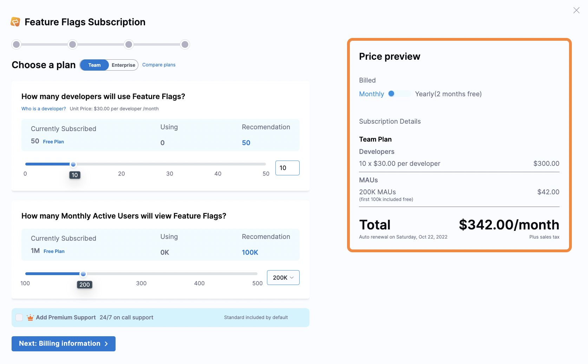Select Monthly billing option
This screenshot has height=364, width=588.
(x=371, y=94)
